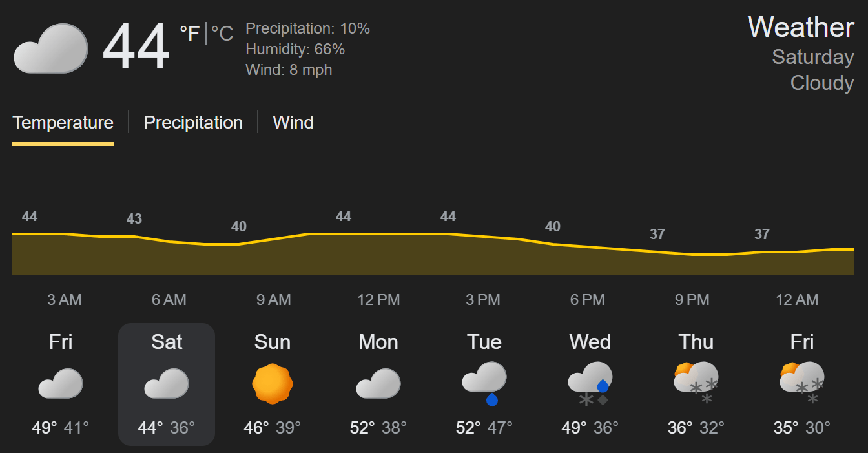The image size is (868, 453).
Task: Click the 9 AM time label
Action: 274,300
